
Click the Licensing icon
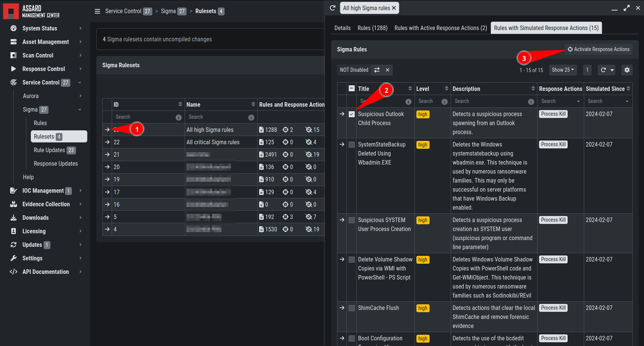click(14, 231)
